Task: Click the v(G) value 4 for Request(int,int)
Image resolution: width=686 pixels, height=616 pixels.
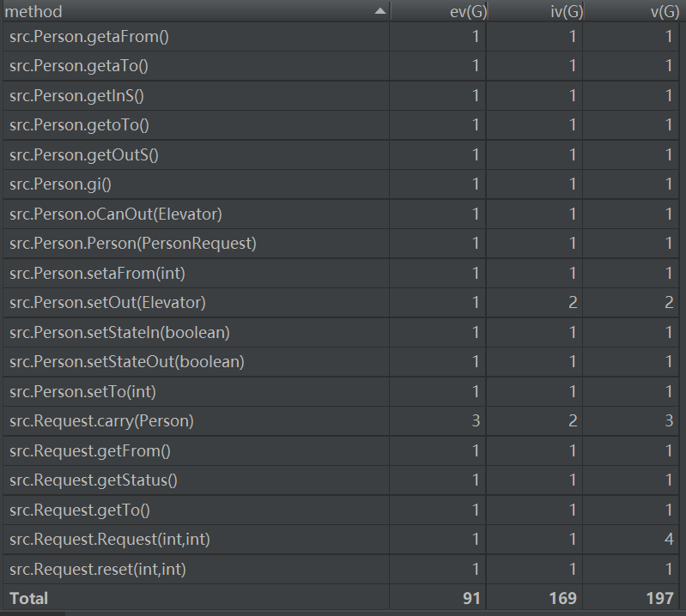Action: pos(669,540)
